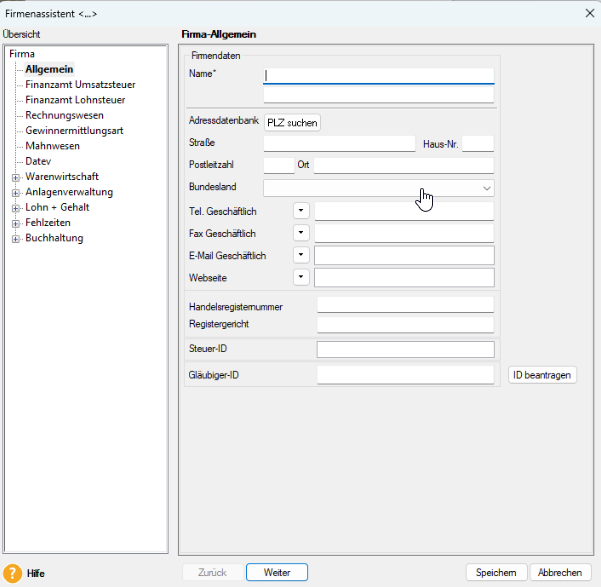Expand the Anlagenverwaltung tree node
The width and height of the screenshot is (601, 587).
click(15, 193)
